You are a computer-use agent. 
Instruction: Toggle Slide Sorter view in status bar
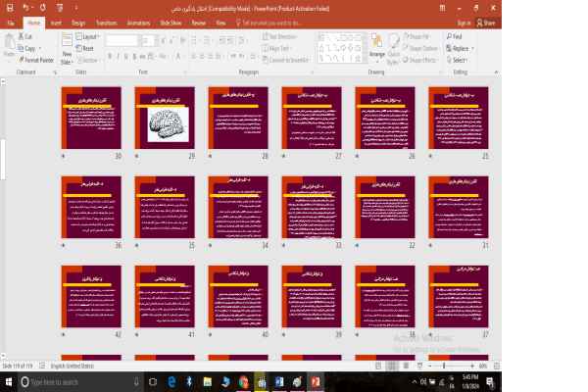point(395,366)
